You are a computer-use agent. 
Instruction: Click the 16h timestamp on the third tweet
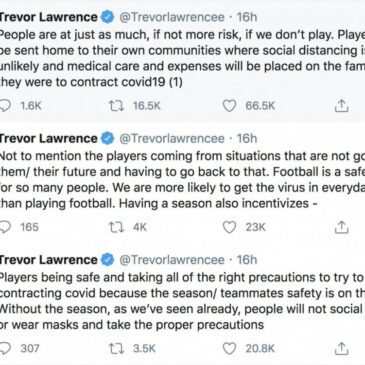pyautogui.click(x=247, y=260)
